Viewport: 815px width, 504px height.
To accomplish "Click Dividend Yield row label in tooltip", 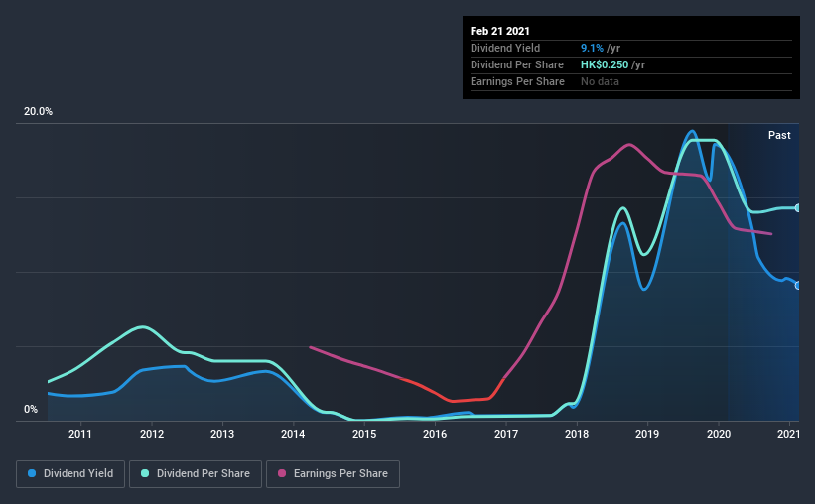I will 505,48.
